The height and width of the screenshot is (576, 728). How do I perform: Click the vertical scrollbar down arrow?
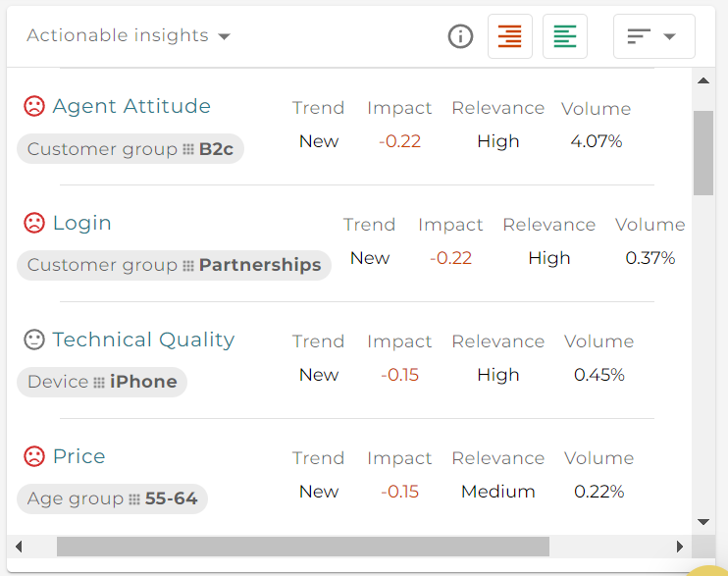click(703, 522)
